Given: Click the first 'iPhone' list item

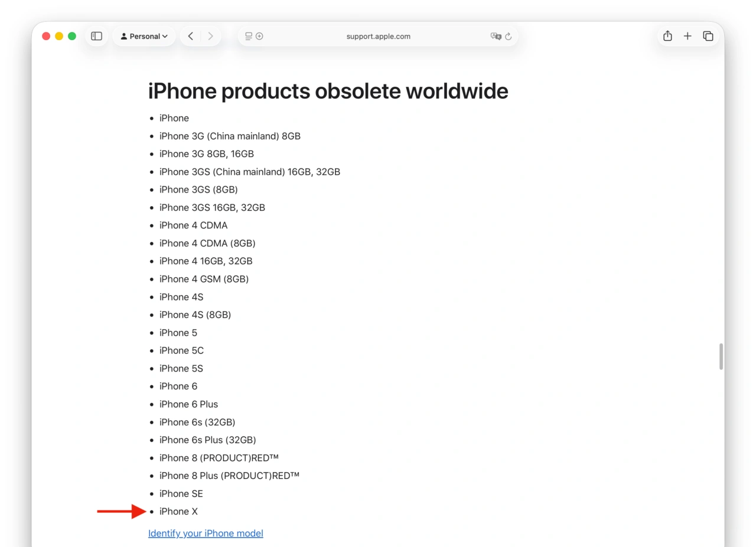Looking at the screenshot, I should click(174, 118).
